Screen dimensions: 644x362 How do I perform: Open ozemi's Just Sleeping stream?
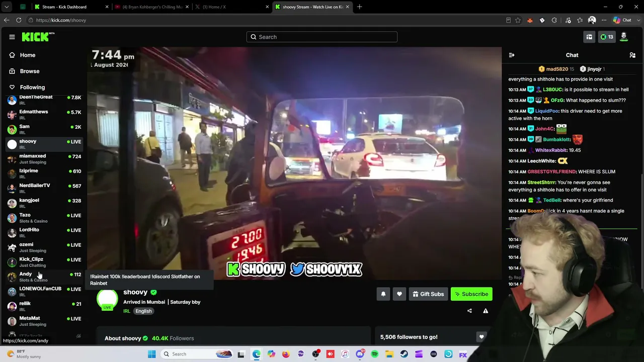click(44, 247)
